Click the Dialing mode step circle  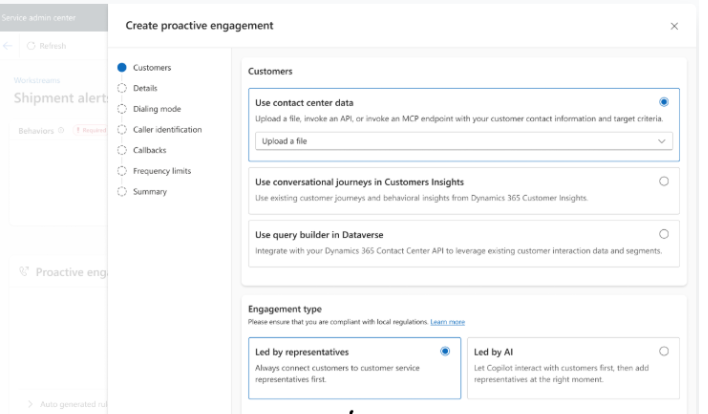pos(122,109)
